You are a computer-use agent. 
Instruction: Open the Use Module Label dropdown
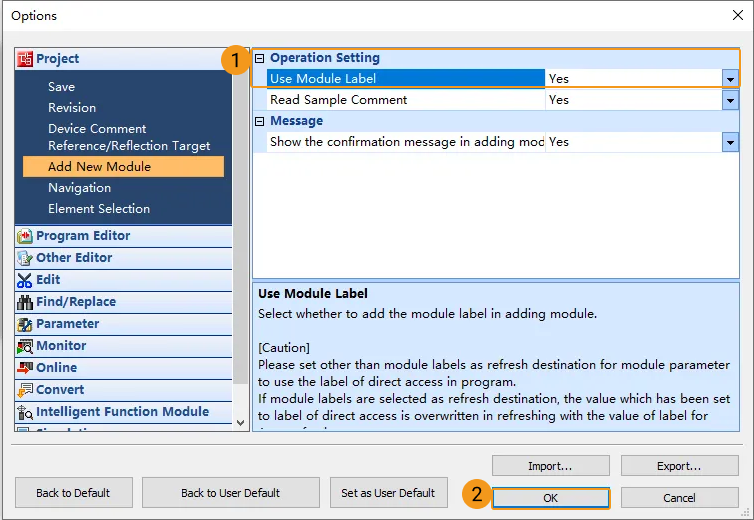730,79
